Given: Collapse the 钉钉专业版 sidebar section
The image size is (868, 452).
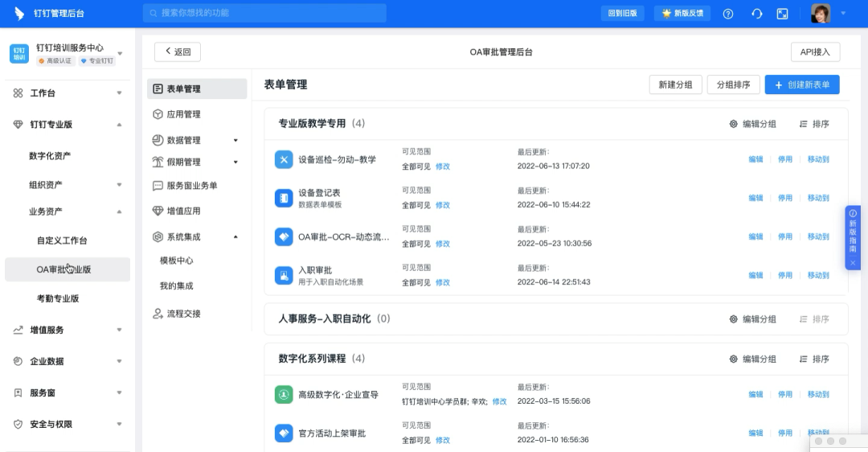Looking at the screenshot, I should [119, 125].
